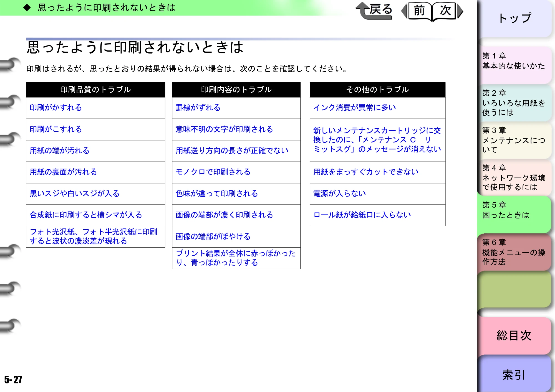The height and width of the screenshot is (392, 555).
Task: Click the unlabeled olive-green side tab
Action: (x=515, y=290)
